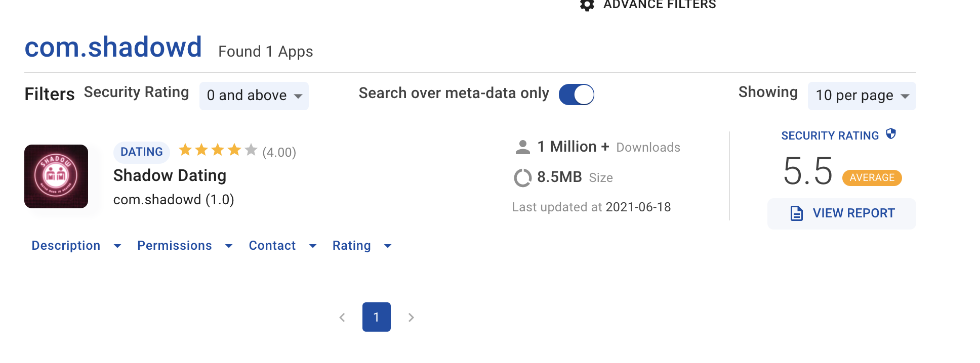This screenshot has height=363, width=980.
Task: Go to previous results page arrow
Action: 342,317
